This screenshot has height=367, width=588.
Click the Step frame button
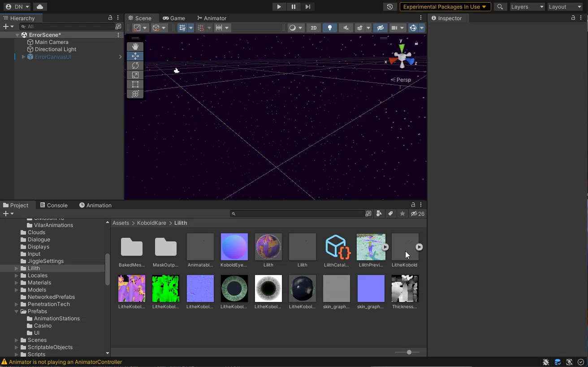pos(307,7)
